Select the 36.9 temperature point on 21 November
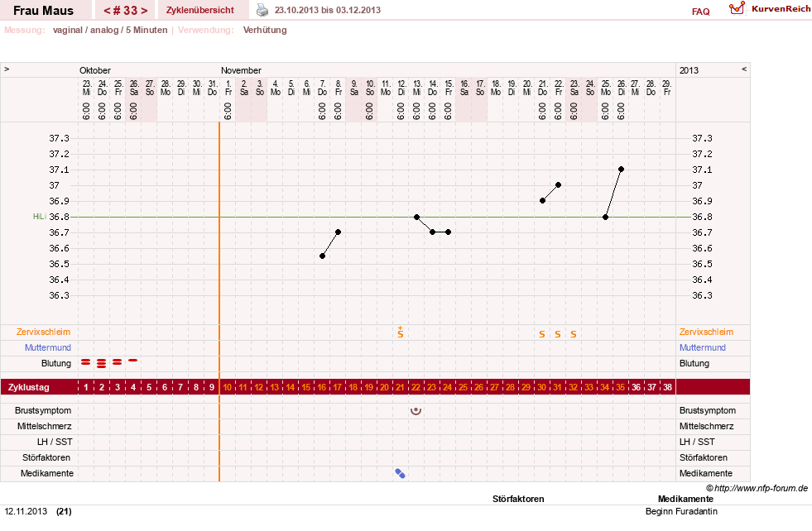The height and width of the screenshot is (531, 812). (x=542, y=201)
